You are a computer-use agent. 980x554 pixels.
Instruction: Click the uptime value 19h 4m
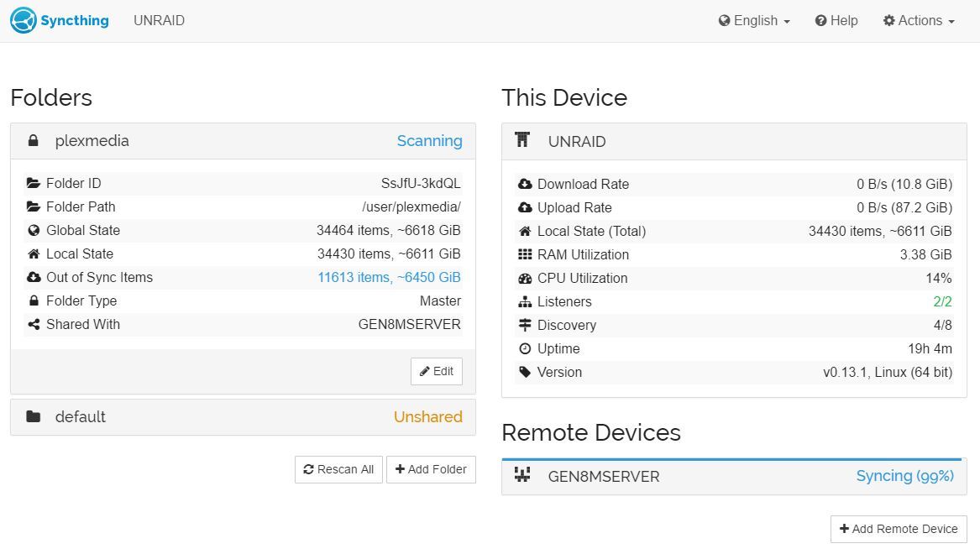[930, 348]
